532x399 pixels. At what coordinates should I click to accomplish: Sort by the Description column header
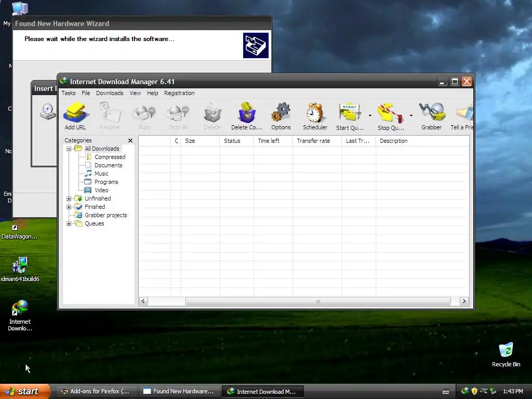click(422, 141)
